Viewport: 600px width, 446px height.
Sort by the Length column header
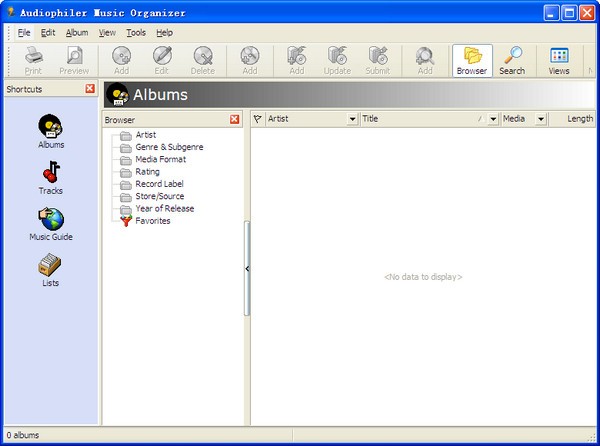pos(572,119)
